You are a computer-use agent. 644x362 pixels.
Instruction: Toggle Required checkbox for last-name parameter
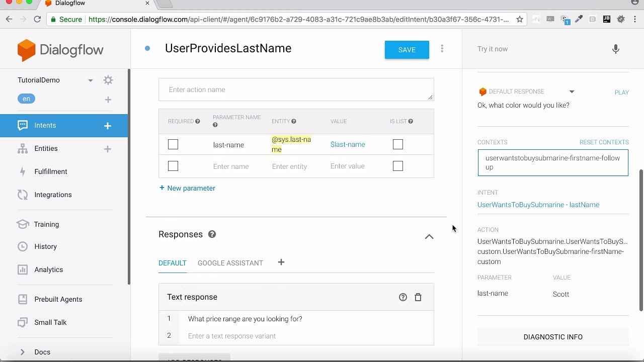[x=173, y=144]
